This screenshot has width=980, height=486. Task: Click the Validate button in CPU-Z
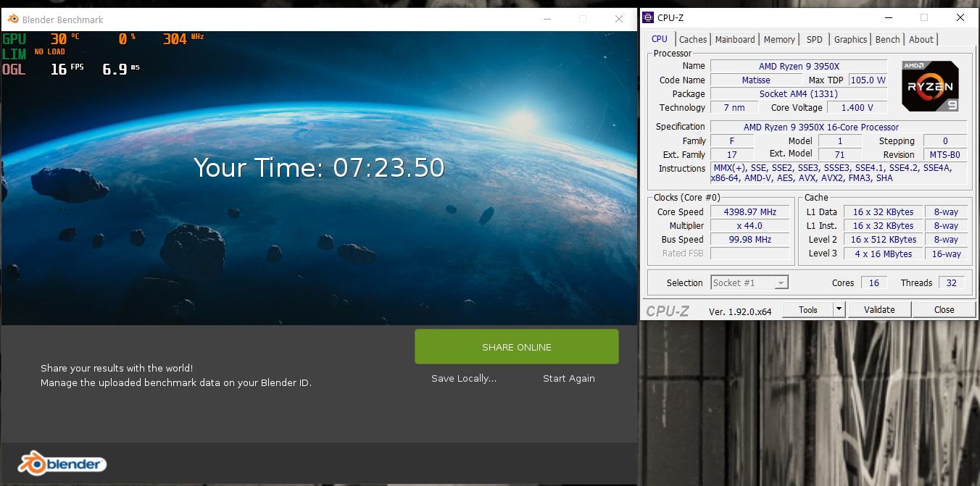point(879,309)
